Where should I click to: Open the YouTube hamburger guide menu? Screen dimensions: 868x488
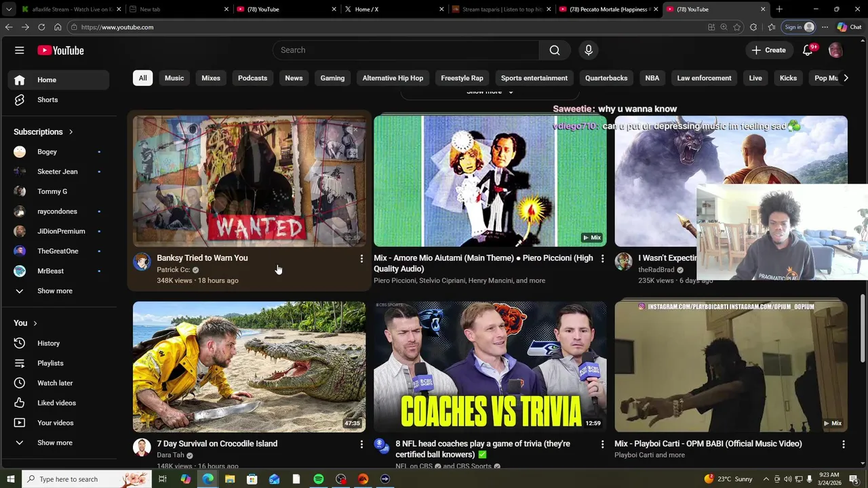[x=20, y=50]
